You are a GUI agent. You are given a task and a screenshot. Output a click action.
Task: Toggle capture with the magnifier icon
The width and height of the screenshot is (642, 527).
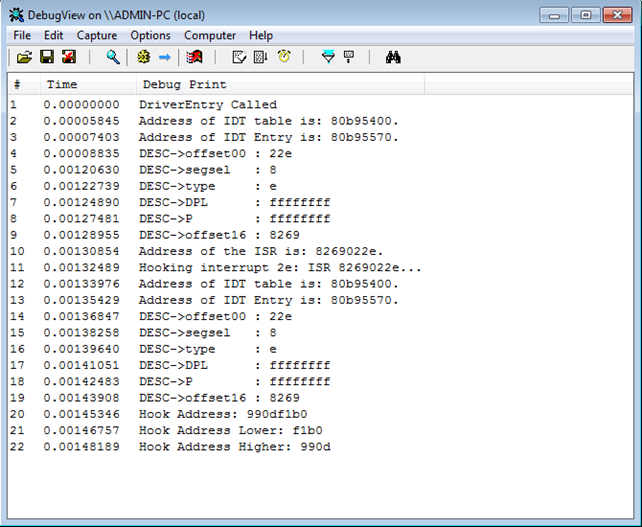click(x=113, y=57)
